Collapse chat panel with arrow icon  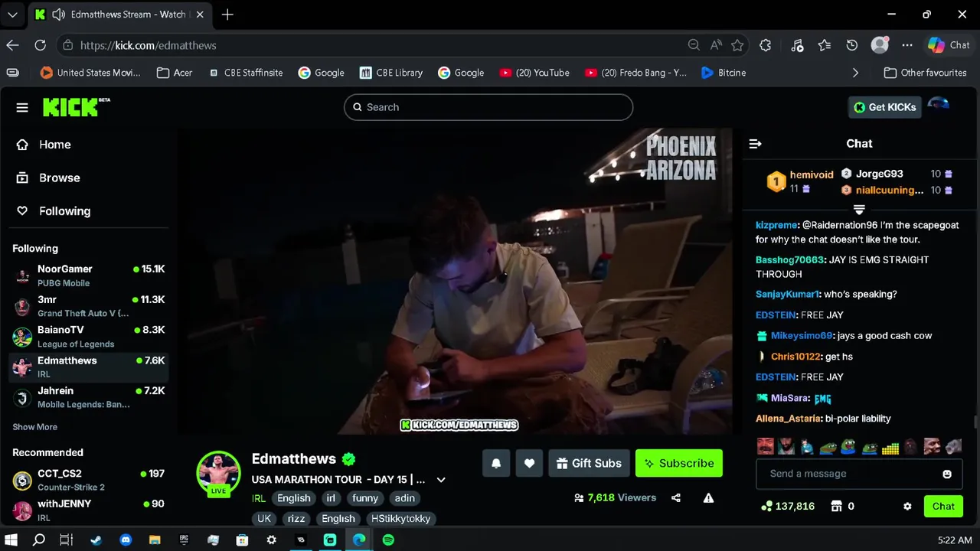click(x=756, y=144)
